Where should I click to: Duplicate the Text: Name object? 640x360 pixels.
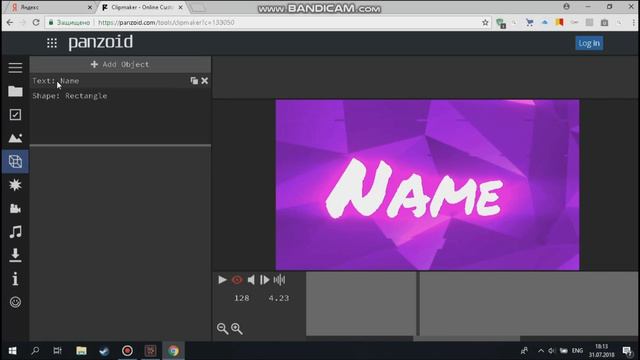point(194,81)
